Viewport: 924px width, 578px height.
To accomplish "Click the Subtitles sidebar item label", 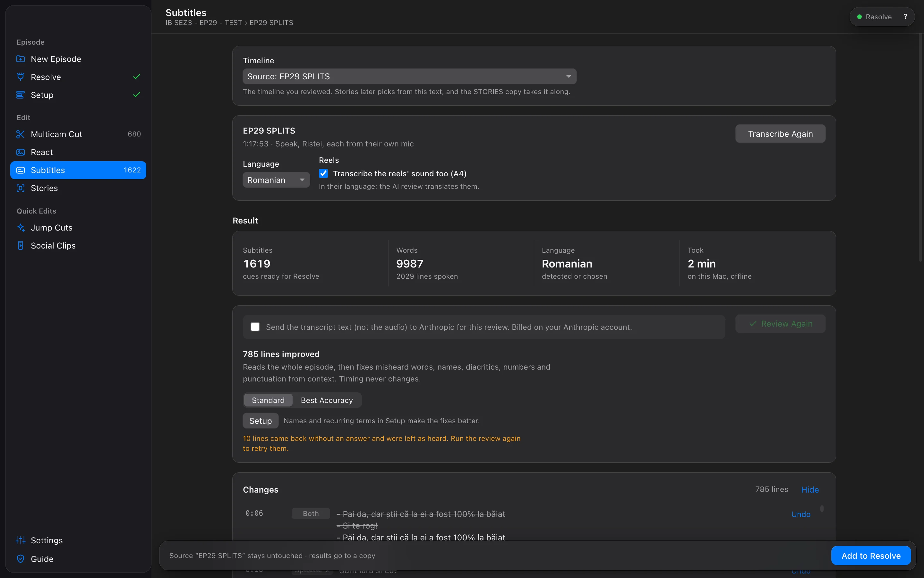I will click(48, 170).
